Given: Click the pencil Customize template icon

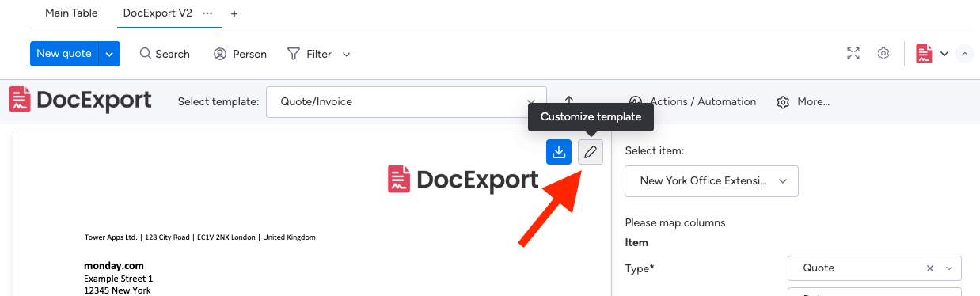Looking at the screenshot, I should tap(590, 152).
